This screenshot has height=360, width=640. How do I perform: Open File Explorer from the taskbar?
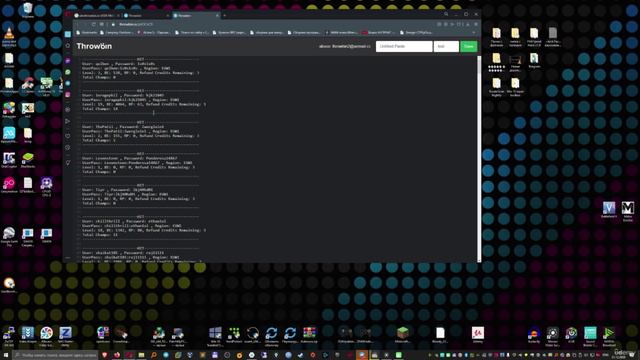click(x=141, y=355)
